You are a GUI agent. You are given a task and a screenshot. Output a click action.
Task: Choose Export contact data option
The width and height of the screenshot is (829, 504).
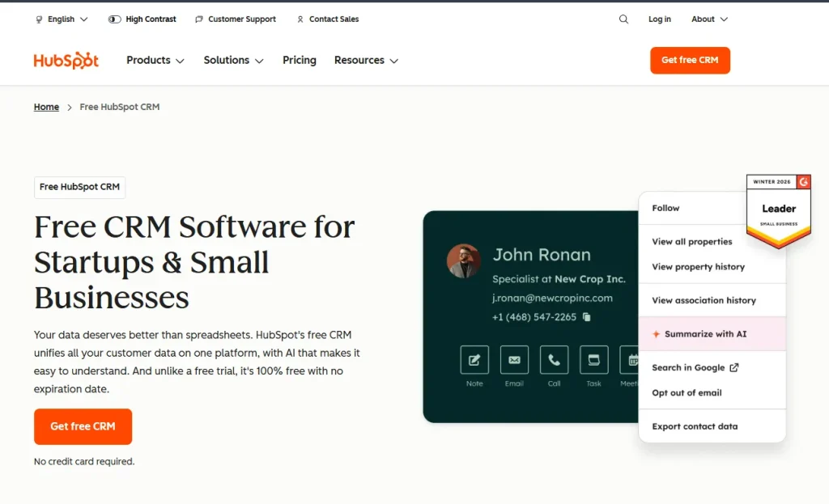point(695,426)
